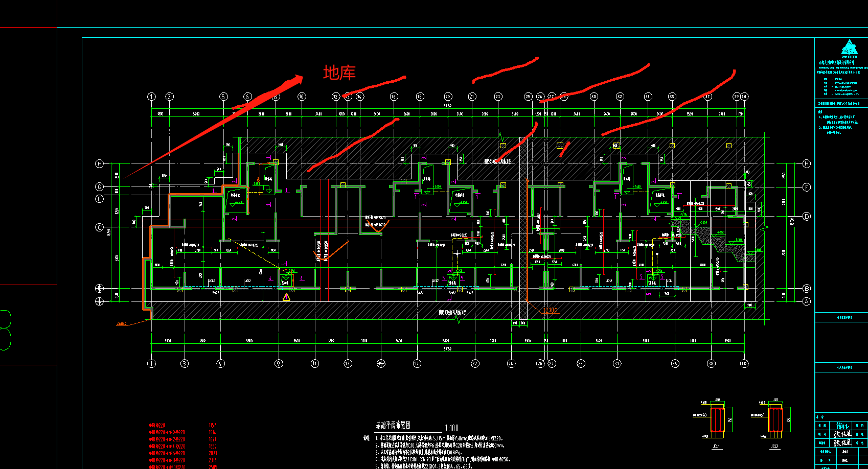Screen dimensions: 868x469
Task: Select grid axis bubble 14
Action: 360,97
